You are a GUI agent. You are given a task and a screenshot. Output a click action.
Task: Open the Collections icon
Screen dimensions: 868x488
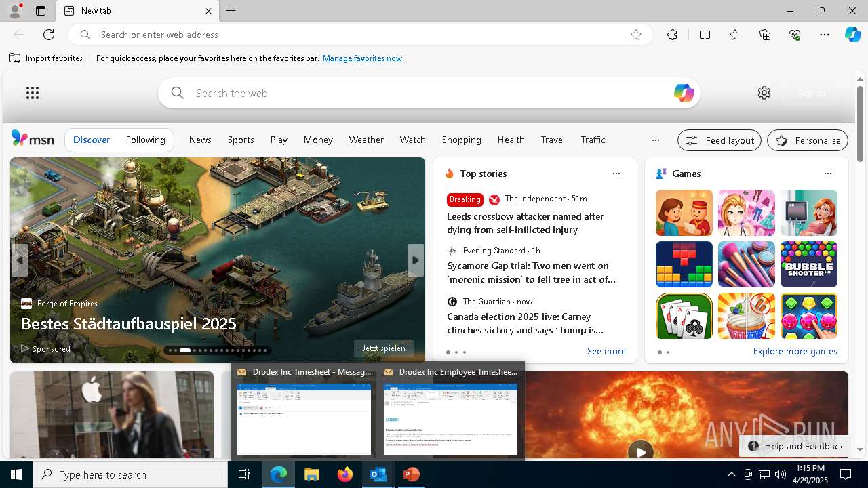click(x=765, y=35)
